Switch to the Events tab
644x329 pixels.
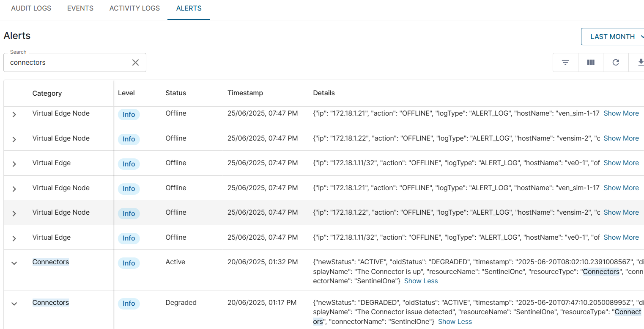[x=80, y=8]
